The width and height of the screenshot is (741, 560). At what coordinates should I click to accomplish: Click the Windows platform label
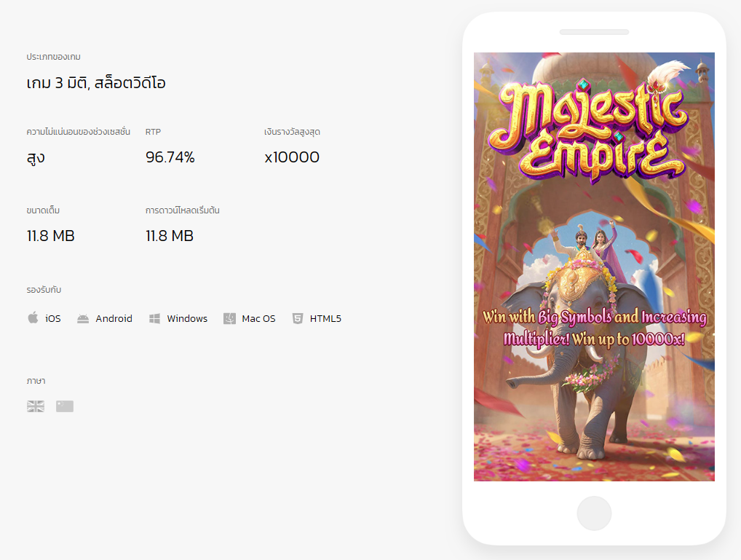pyautogui.click(x=187, y=319)
